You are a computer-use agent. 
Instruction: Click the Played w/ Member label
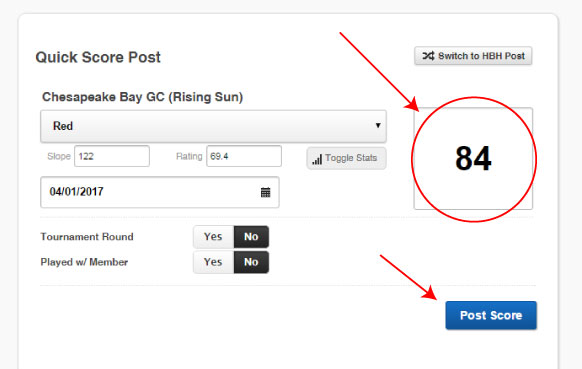pyautogui.click(x=84, y=262)
